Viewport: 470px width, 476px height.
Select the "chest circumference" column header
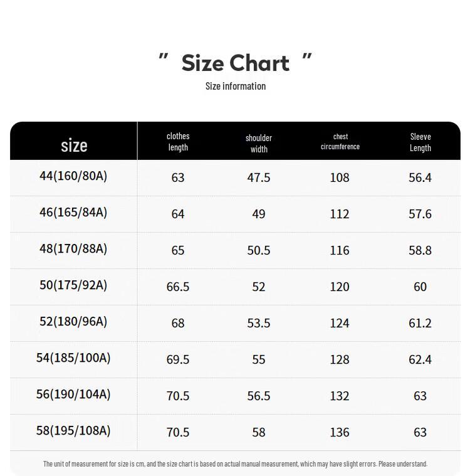[x=340, y=142]
